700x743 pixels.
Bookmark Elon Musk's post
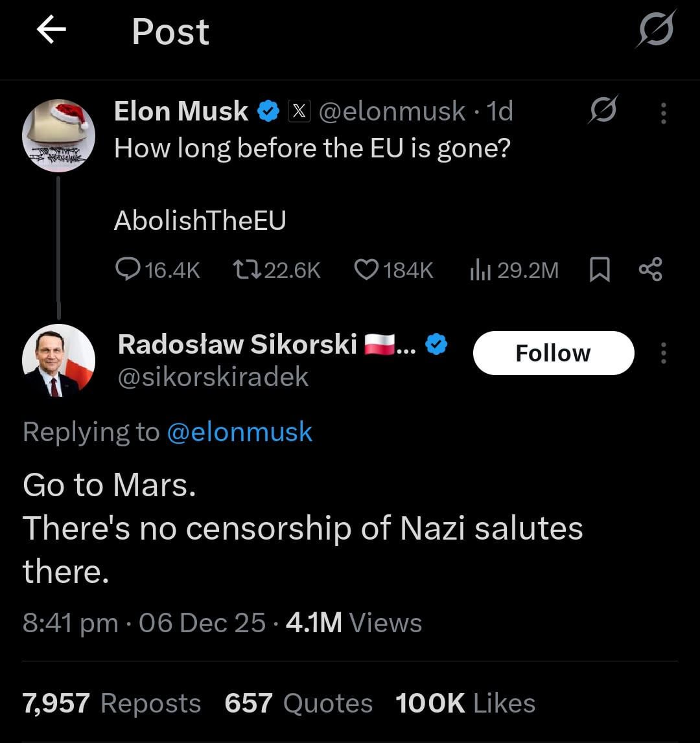point(600,269)
